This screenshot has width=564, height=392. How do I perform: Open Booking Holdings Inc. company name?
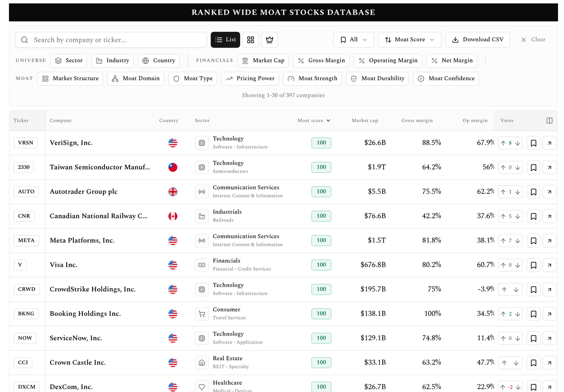85,314
